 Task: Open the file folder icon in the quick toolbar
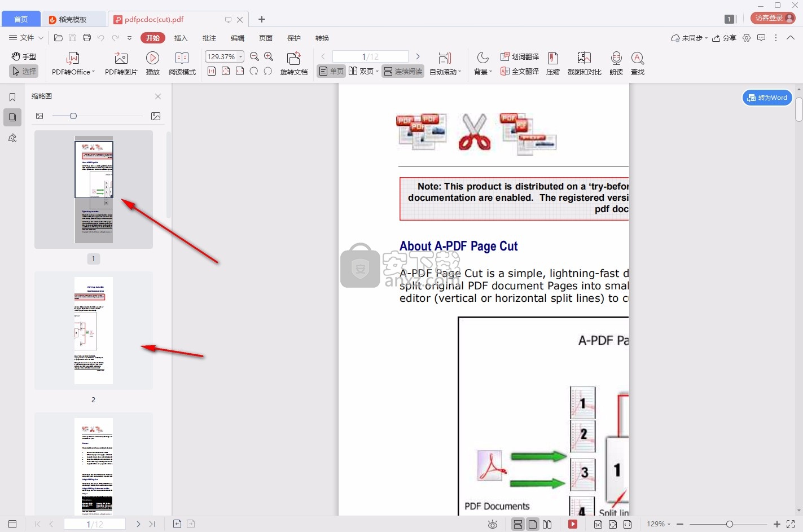(x=58, y=38)
